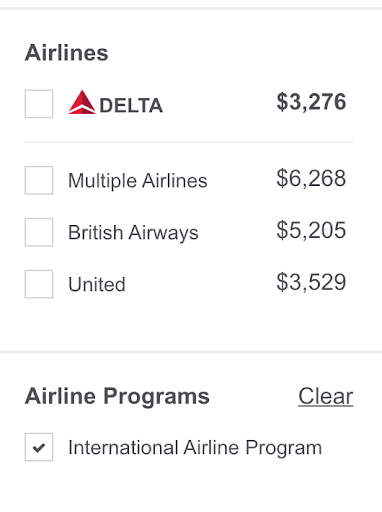Click the Airline Programs section heading
382x512 pixels.
pos(117,396)
